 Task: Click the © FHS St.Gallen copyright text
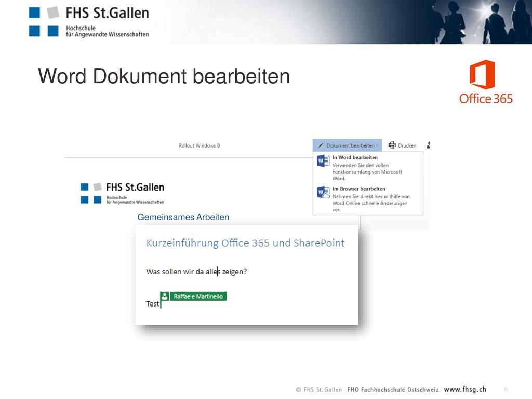point(318,390)
